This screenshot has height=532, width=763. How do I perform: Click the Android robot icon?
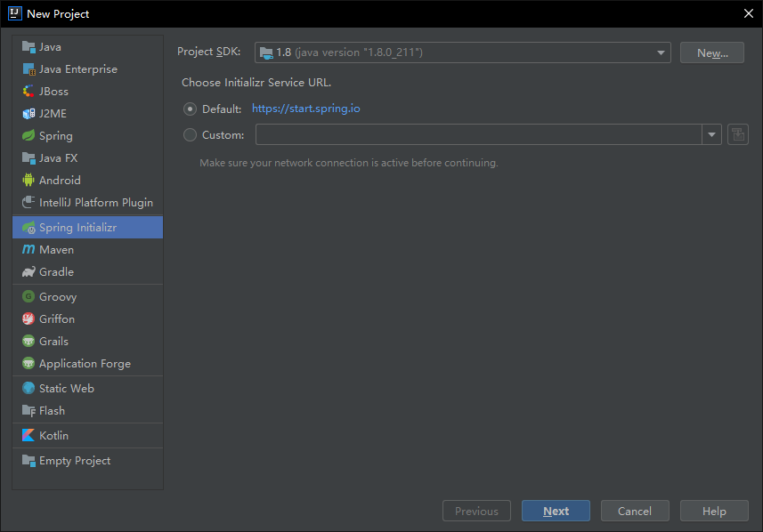pyautogui.click(x=28, y=180)
